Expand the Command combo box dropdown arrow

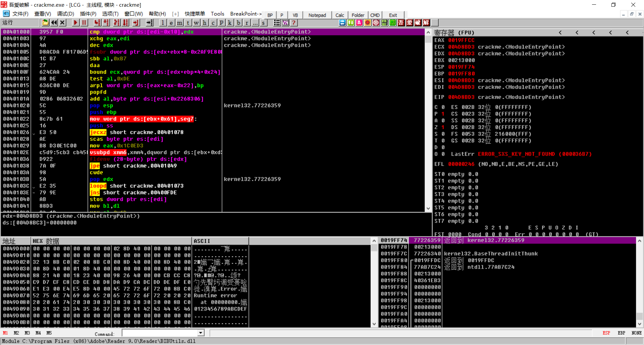201,333
